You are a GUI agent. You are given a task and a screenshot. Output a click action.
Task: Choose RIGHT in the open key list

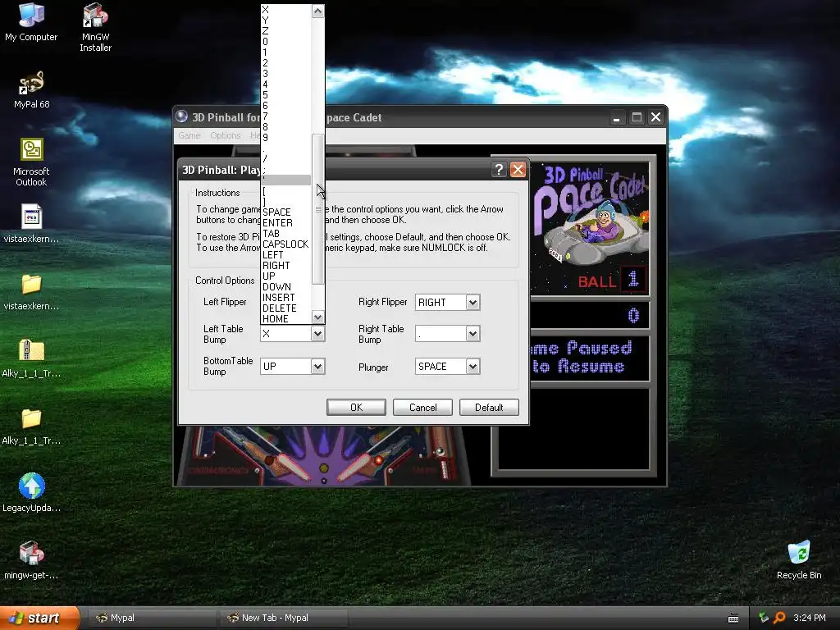click(x=286, y=266)
